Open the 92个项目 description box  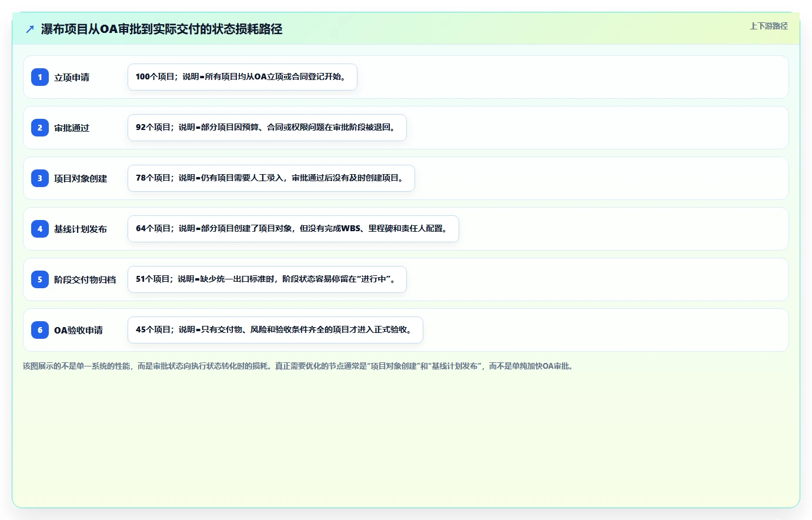(x=267, y=128)
